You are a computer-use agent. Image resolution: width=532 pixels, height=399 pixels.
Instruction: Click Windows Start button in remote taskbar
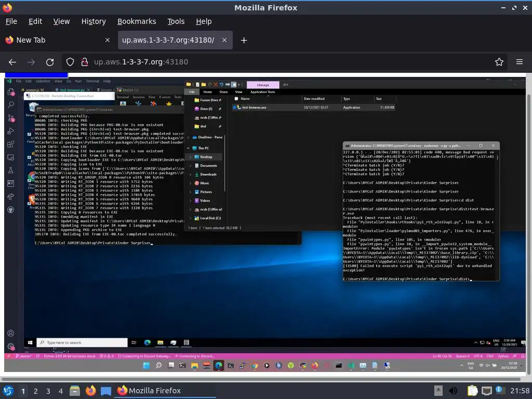pos(30,343)
